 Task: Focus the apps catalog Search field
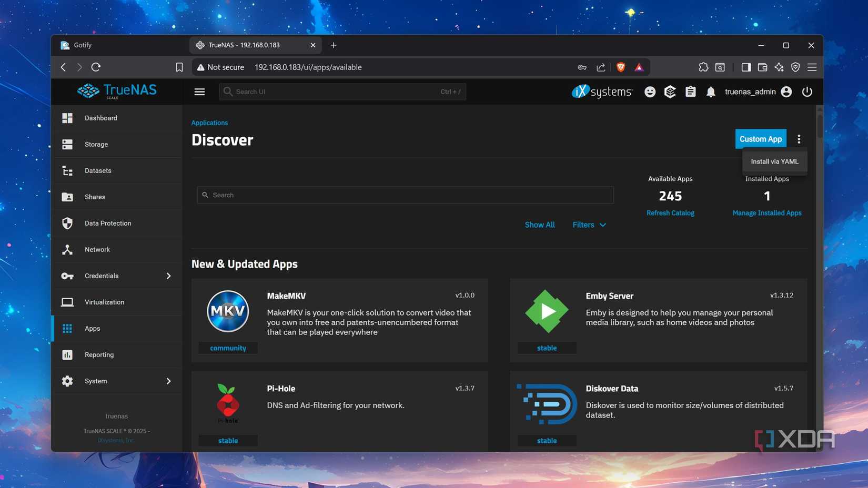[x=405, y=195]
